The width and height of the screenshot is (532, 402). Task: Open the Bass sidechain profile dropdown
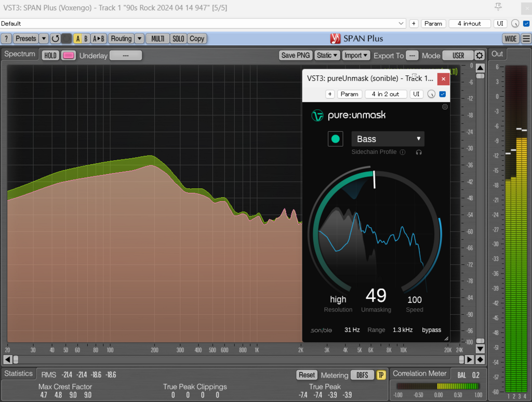pos(388,139)
